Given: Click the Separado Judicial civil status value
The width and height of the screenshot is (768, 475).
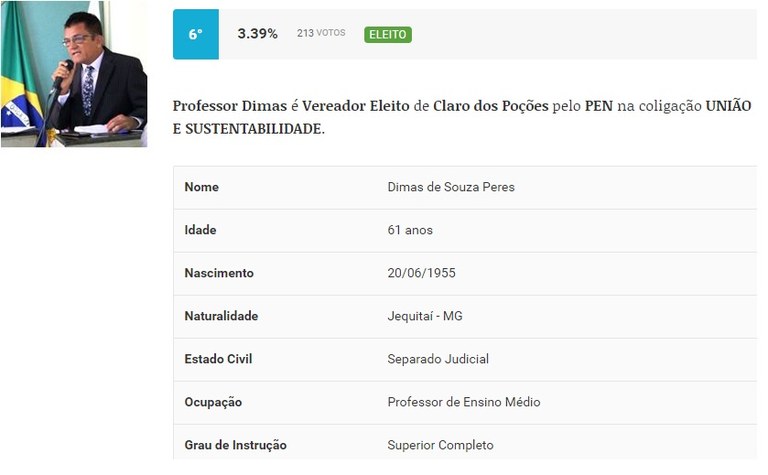Looking at the screenshot, I should point(438,359).
